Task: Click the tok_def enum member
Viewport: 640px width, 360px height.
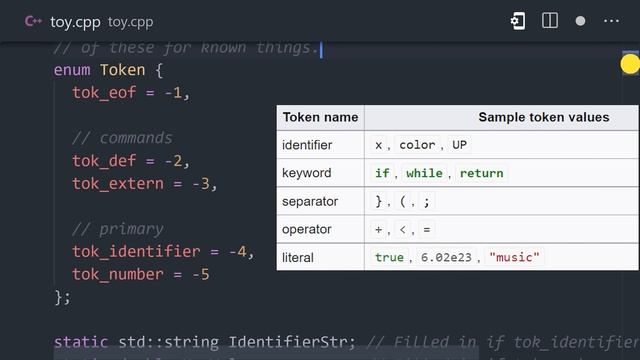Action: tap(104, 161)
